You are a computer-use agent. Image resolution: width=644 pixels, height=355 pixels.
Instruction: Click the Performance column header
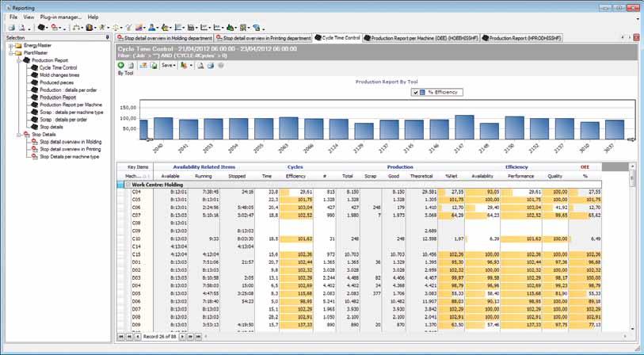520,176
